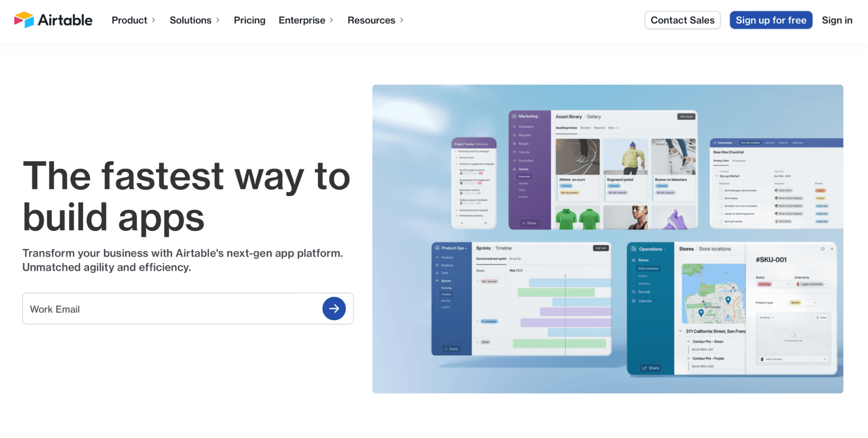Click the Airtable logo
The image size is (868, 438).
point(53,20)
